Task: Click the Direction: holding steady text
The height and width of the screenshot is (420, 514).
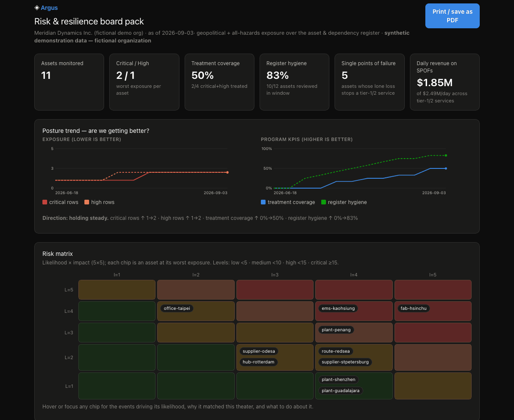Action: [75, 218]
